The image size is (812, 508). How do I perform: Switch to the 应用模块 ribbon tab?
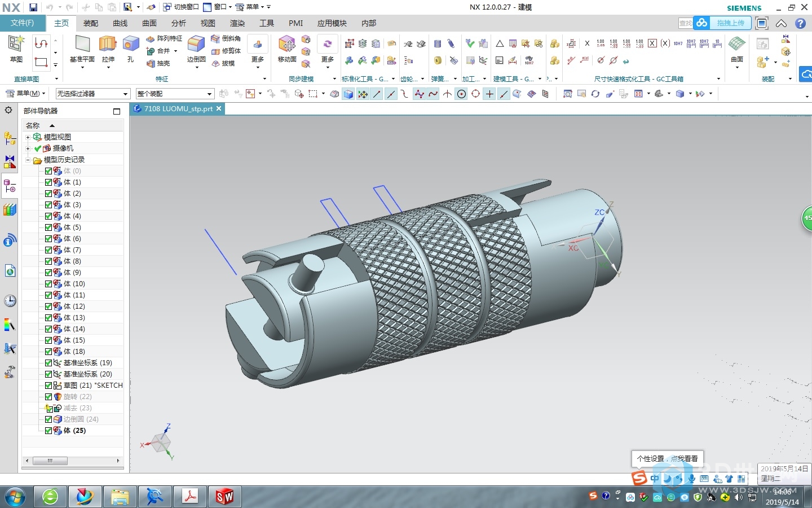[x=332, y=23]
